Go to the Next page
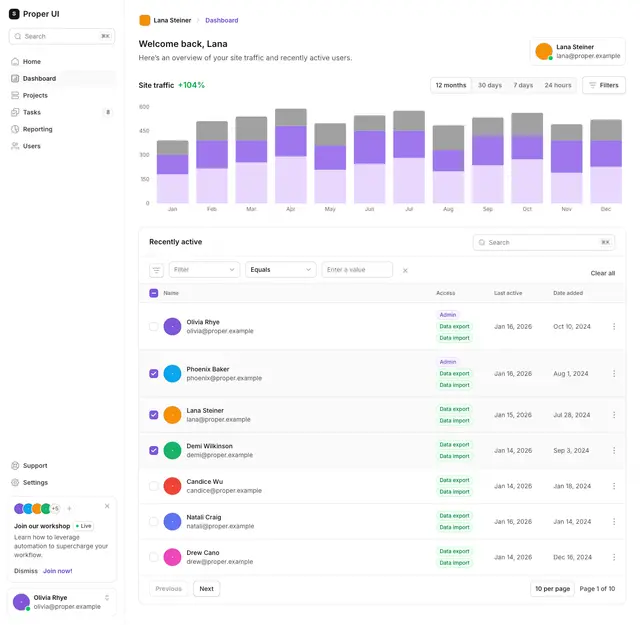 pos(207,589)
